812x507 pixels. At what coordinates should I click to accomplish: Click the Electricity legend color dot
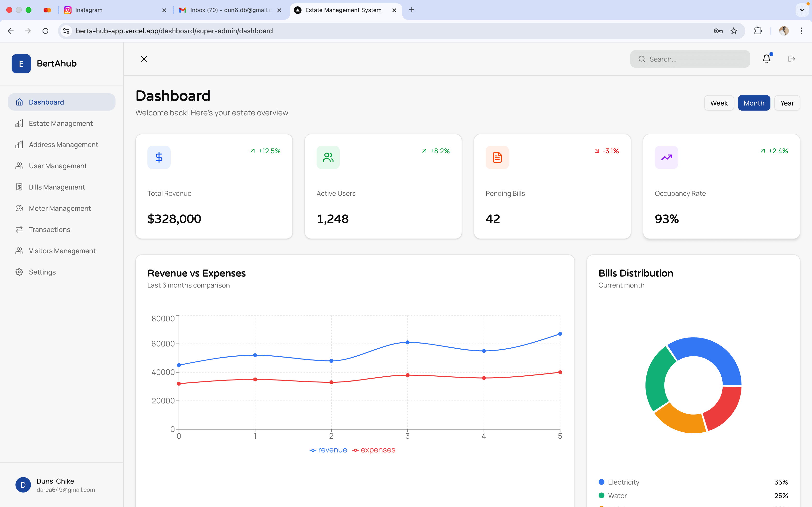point(602,482)
